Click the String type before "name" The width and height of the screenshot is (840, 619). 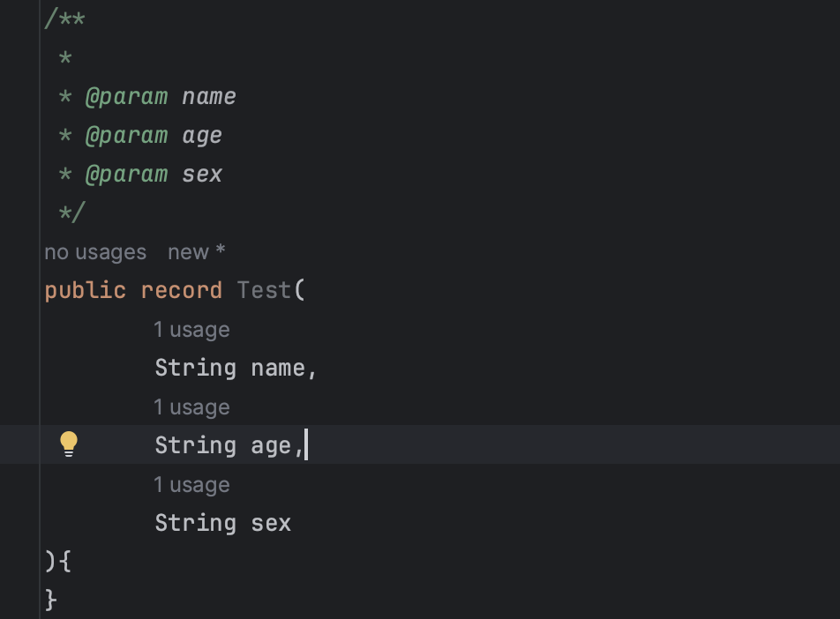click(x=195, y=368)
